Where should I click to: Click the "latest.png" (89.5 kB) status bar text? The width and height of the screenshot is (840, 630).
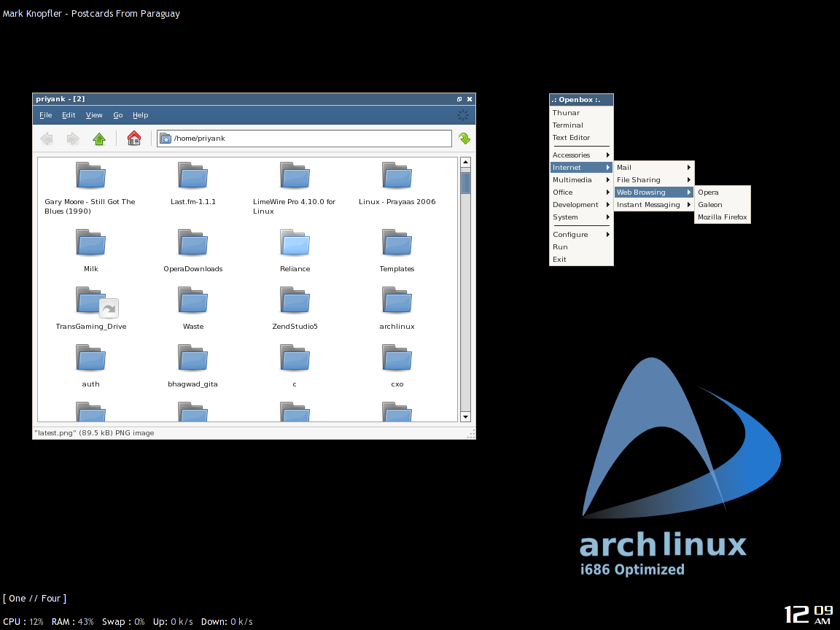94,433
